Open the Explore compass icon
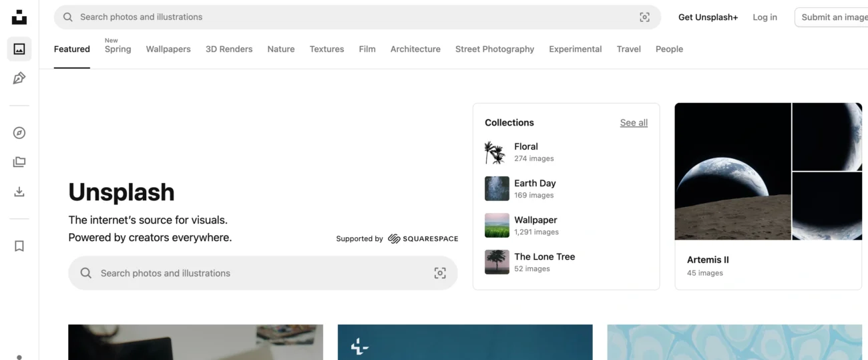Viewport: 868px width, 360px height. (19, 133)
